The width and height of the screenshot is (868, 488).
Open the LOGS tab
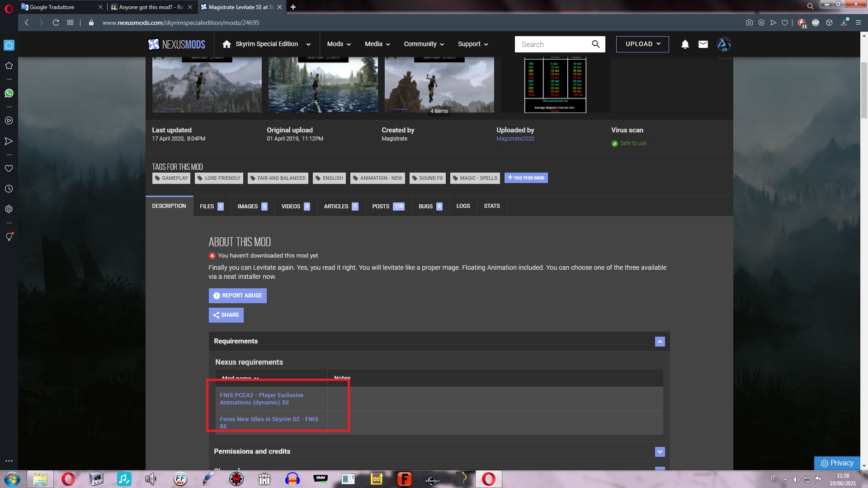[463, 206]
